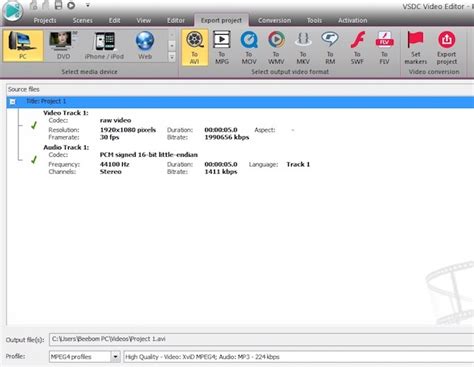The width and height of the screenshot is (474, 367).
Task: Choose To MKV output format
Action: 303,47
